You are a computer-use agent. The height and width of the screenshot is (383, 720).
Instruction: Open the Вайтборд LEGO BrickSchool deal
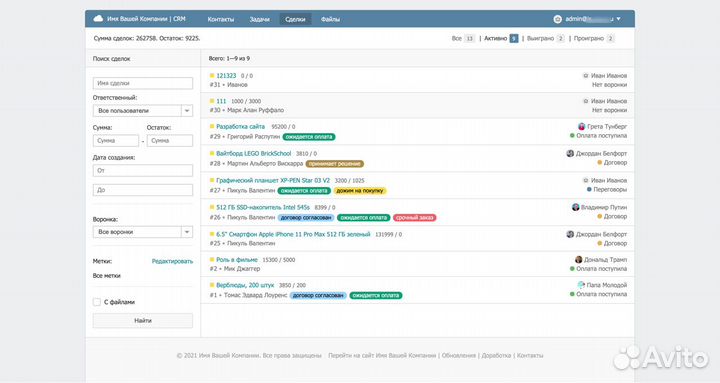[x=253, y=153]
